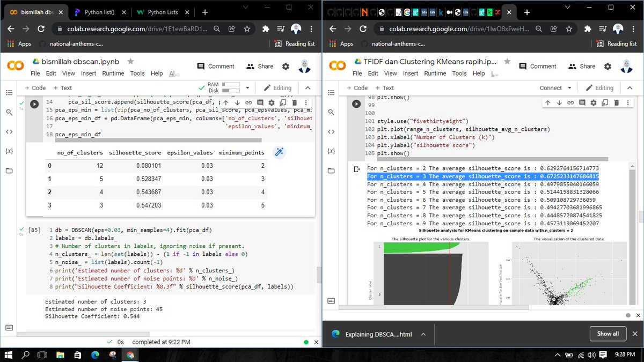Open the Connect dropdown in the right notebook
Screen dimensions: 644x362
point(554,87)
